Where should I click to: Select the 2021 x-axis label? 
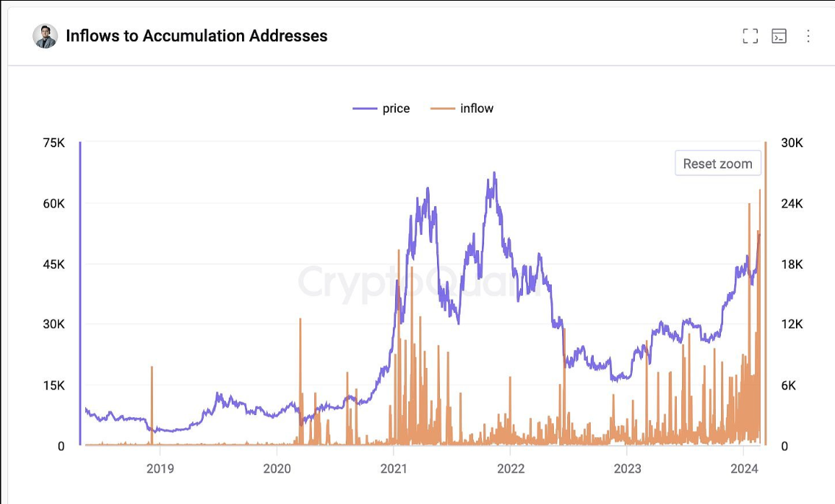coord(394,468)
